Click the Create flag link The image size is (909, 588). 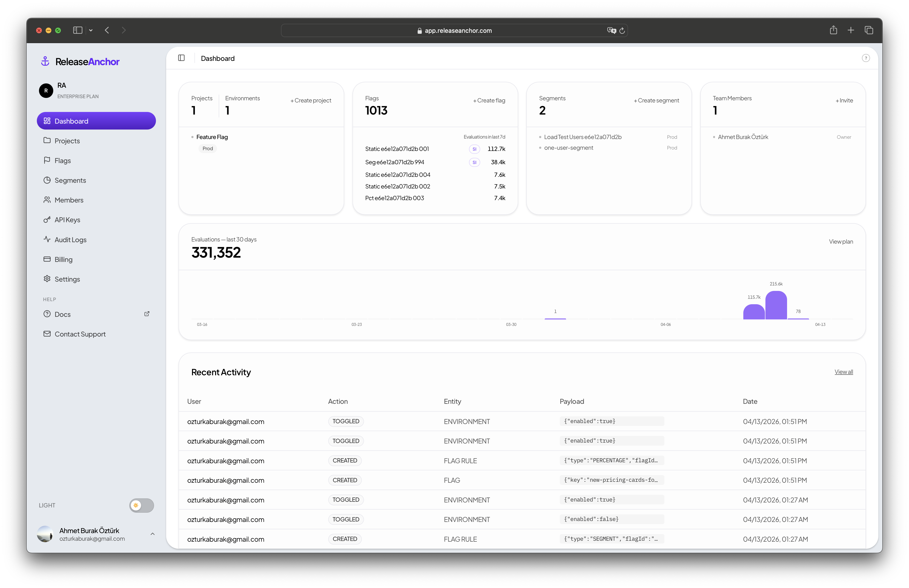[489, 101]
